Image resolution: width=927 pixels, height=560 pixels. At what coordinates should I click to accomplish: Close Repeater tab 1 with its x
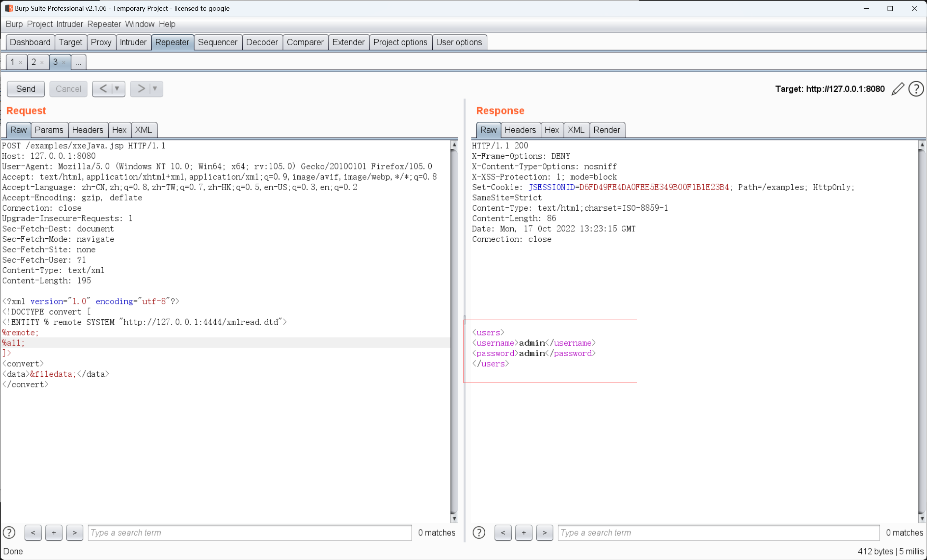[21, 62]
